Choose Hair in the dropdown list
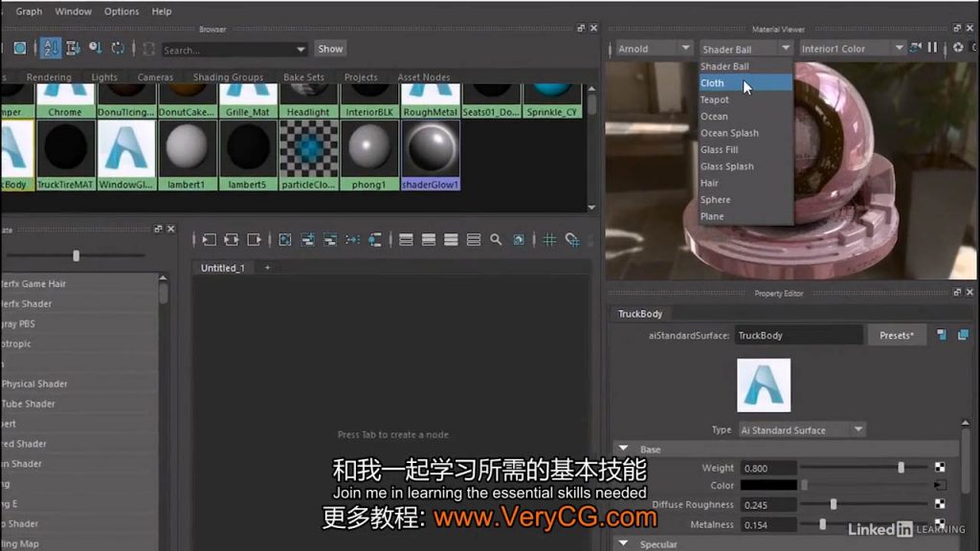Image resolution: width=980 pixels, height=551 pixels. tap(746, 183)
